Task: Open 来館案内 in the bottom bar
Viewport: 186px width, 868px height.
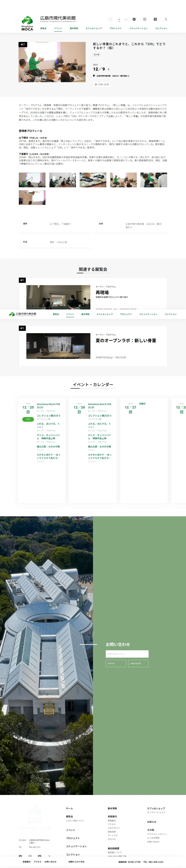Action: coord(26,862)
